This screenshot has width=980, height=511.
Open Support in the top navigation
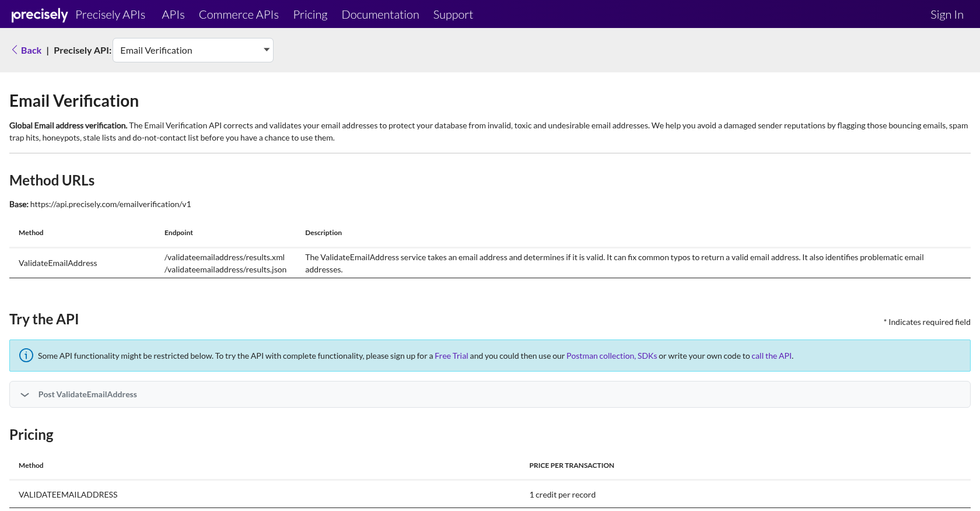453,15
